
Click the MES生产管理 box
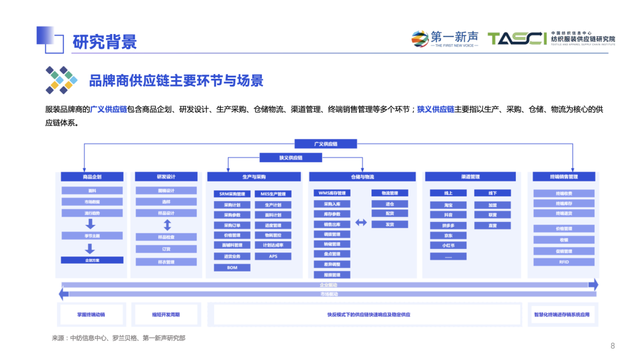click(273, 194)
